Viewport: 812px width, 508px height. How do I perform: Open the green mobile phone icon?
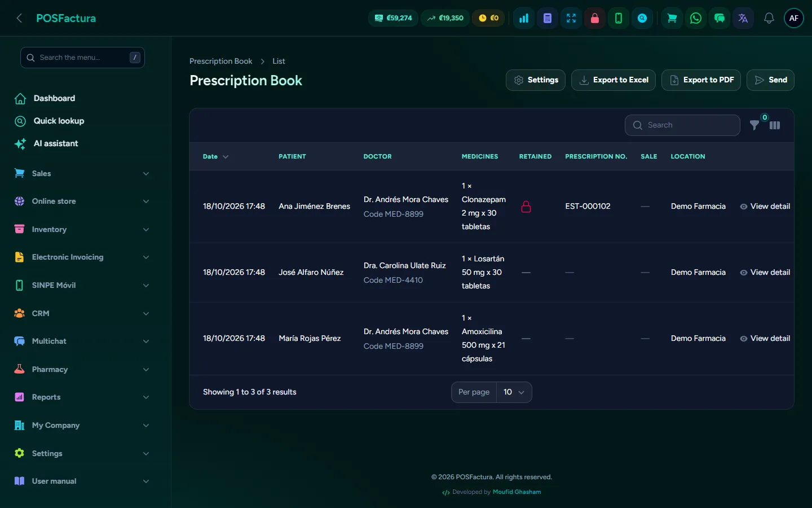pyautogui.click(x=619, y=18)
